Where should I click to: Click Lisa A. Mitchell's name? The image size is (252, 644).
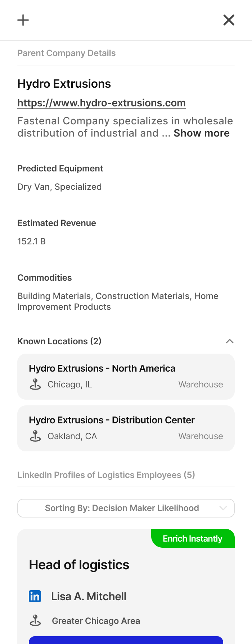[x=89, y=596]
